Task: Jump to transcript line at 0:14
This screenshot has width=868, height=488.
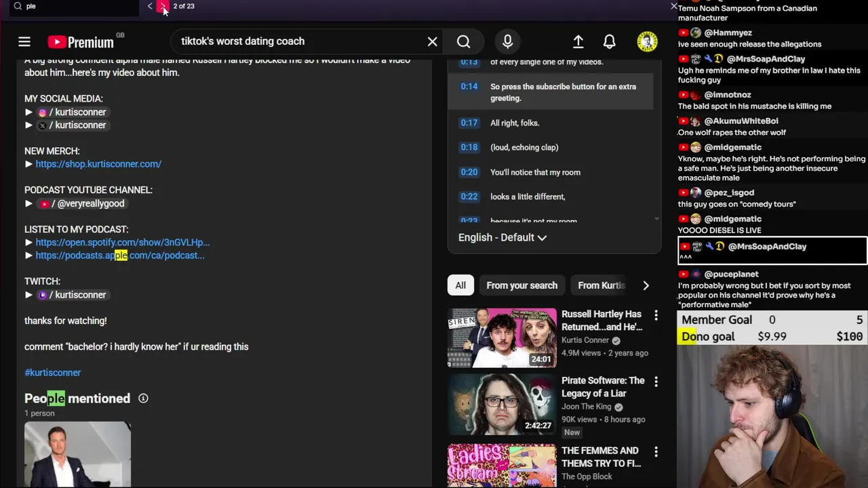Action: tap(550, 92)
